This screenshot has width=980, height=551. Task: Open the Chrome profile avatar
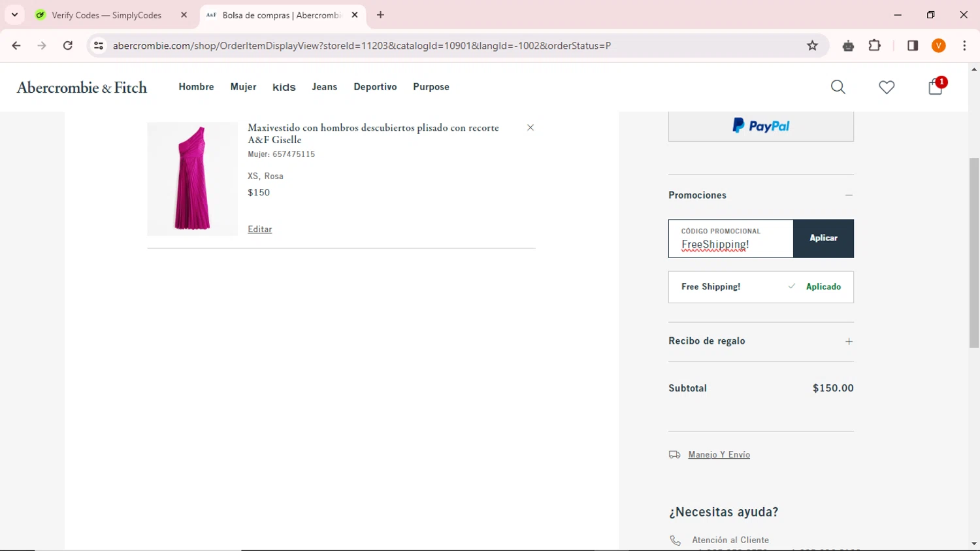939,46
